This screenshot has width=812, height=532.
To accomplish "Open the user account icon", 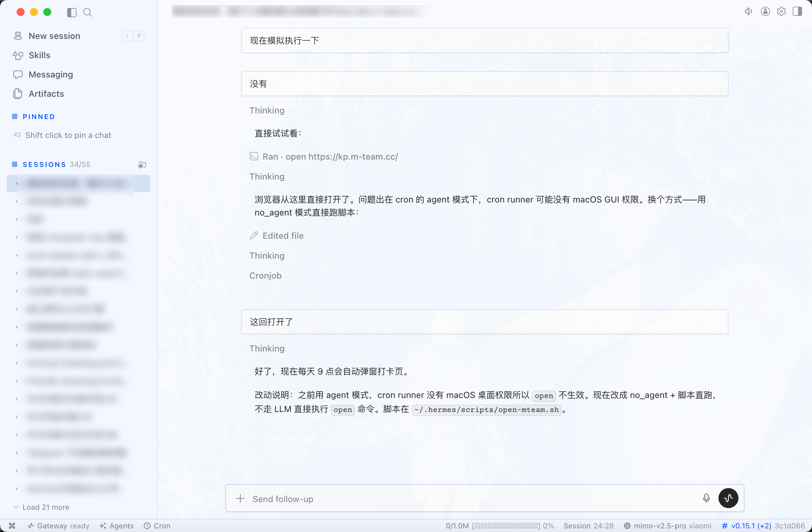I will tap(765, 12).
